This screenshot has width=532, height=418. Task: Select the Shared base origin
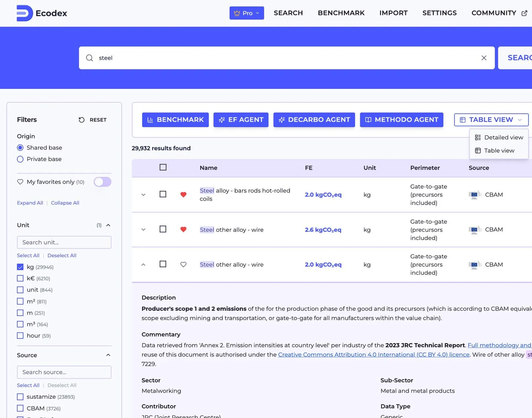tap(20, 148)
